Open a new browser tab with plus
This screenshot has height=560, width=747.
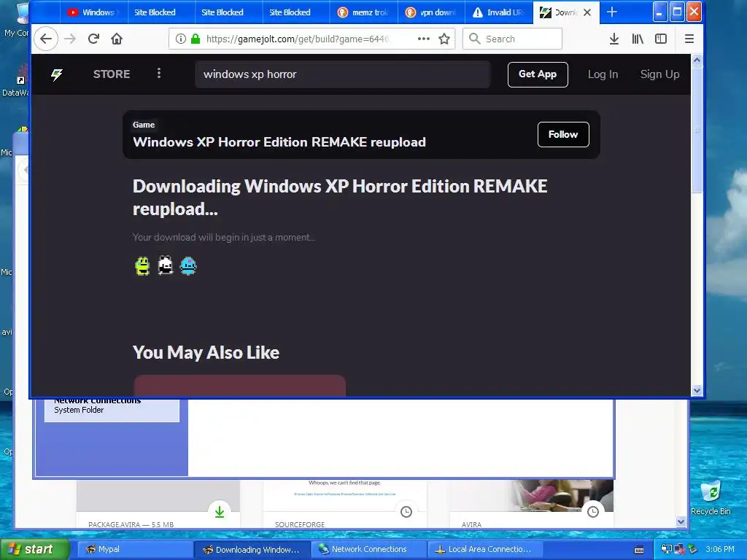pos(612,12)
